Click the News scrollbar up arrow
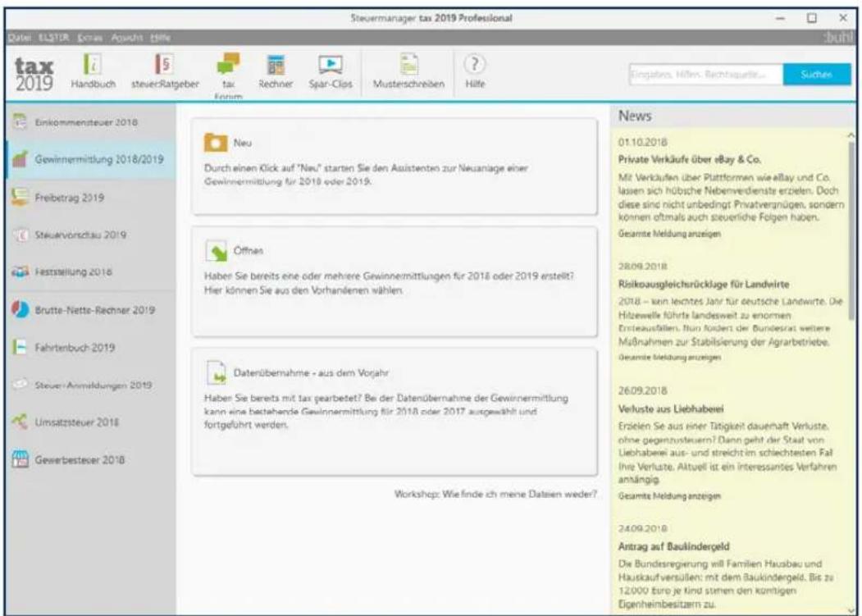Viewport: 862px width, 616px height. (x=851, y=135)
